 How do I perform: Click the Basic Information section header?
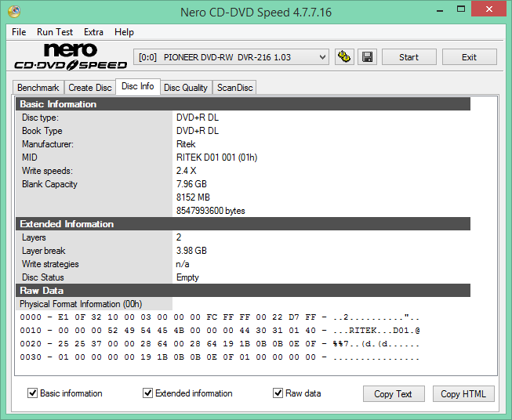(243, 104)
